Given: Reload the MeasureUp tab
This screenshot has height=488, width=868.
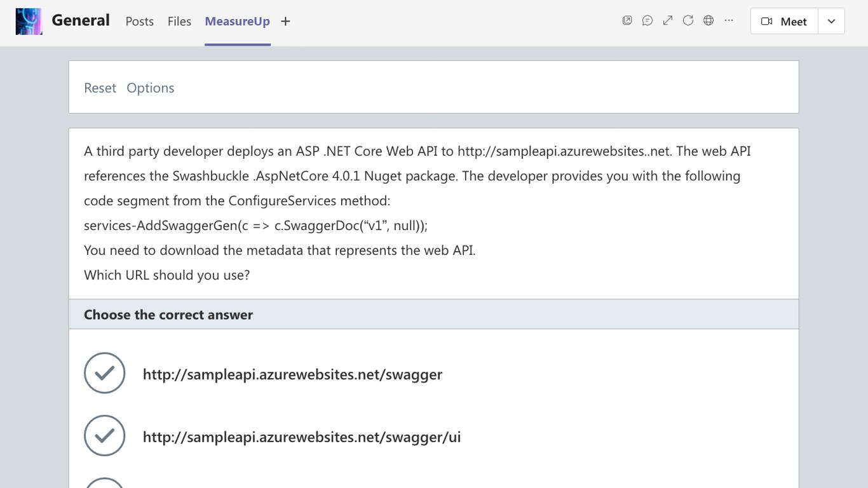Looking at the screenshot, I should point(688,21).
